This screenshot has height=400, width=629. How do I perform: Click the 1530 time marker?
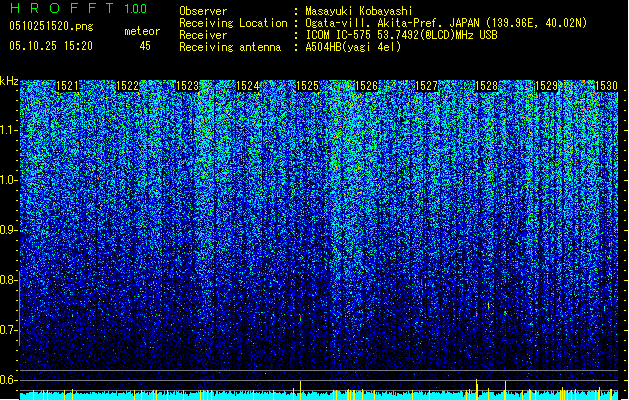[606, 86]
